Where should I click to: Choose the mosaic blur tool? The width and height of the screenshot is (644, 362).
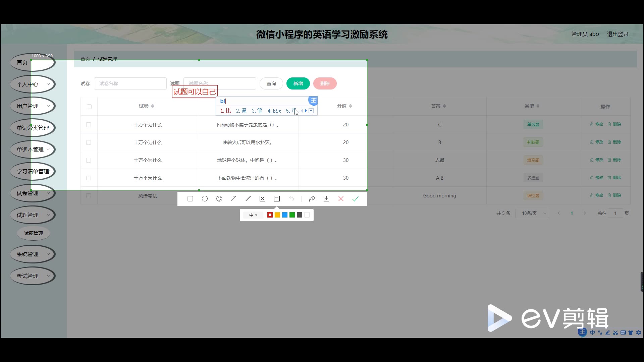(262, 199)
